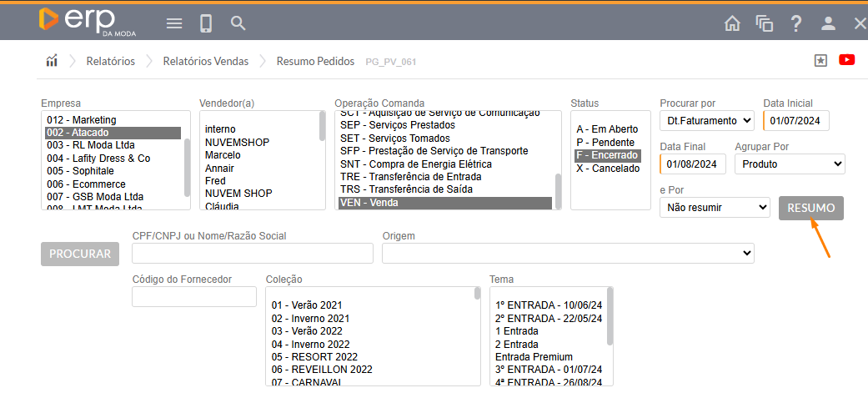The width and height of the screenshot is (868, 393).
Task: Add page to favorites star icon
Action: [820, 60]
